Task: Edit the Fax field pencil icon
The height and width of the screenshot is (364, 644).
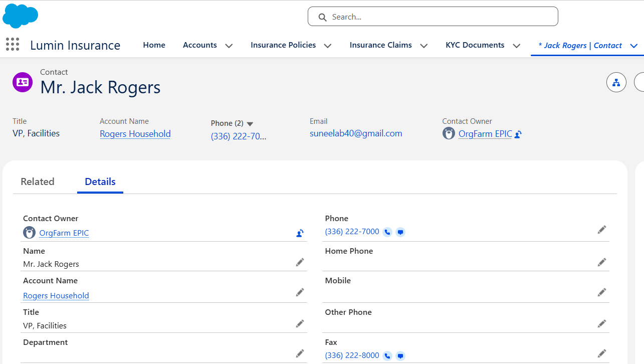Action: 602,353
